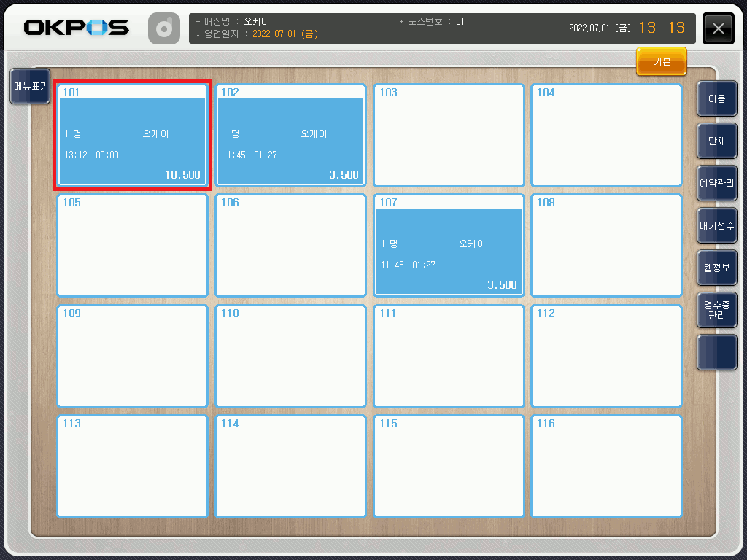The image size is (747, 560).
Task: Select empty table 108
Action: 606,246
